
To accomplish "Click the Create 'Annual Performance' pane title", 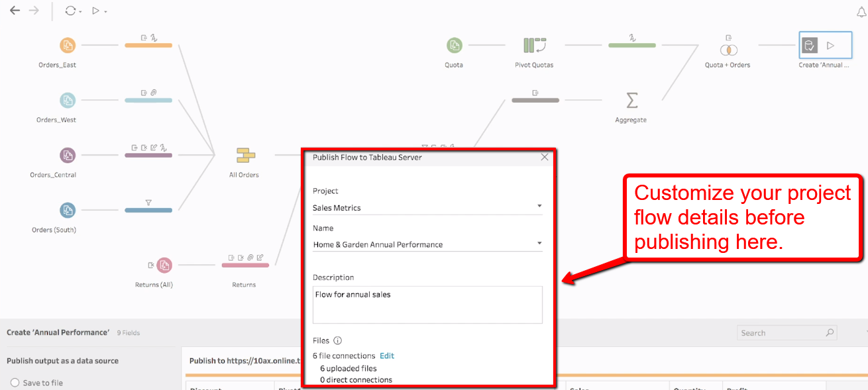I will coord(58,332).
